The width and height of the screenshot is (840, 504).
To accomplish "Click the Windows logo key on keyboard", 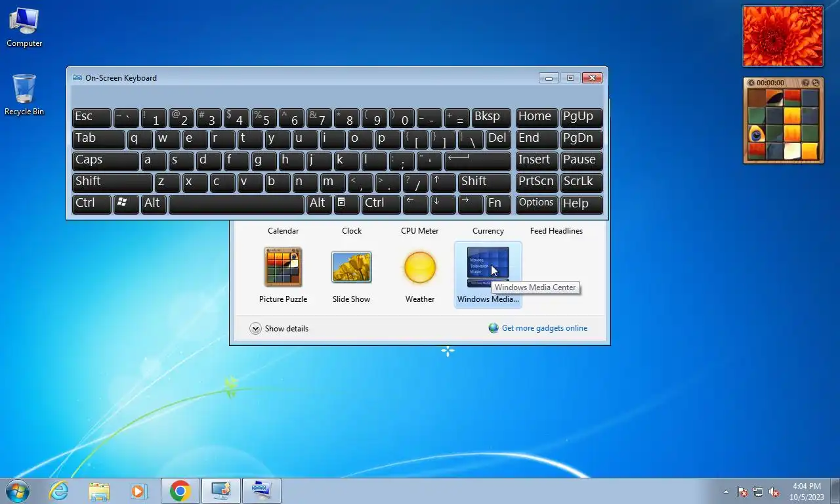I will pyautogui.click(x=126, y=204).
